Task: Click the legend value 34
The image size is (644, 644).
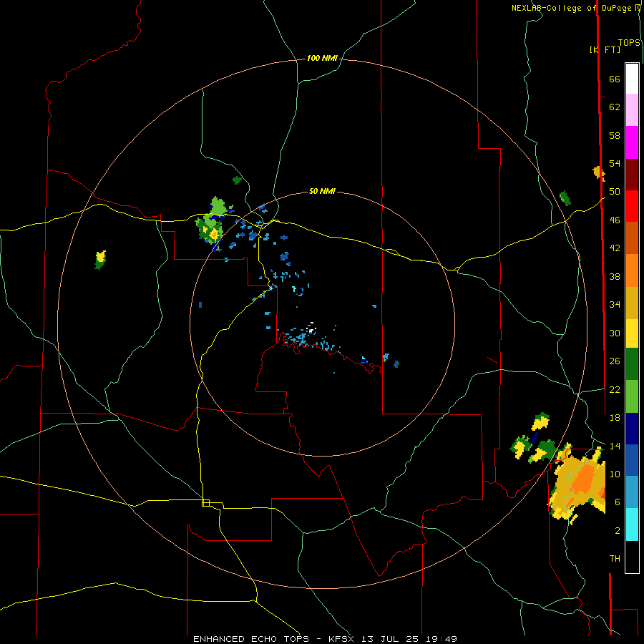Action: pos(615,304)
